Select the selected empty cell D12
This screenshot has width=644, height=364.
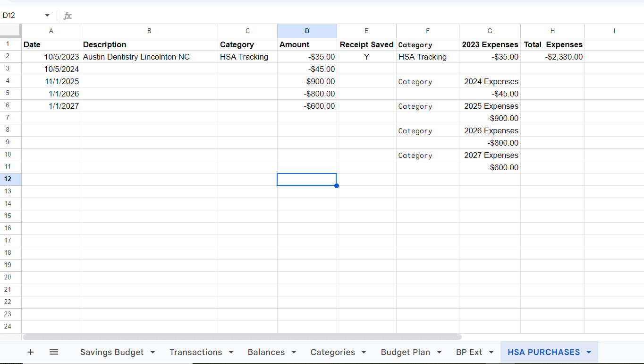(x=307, y=180)
